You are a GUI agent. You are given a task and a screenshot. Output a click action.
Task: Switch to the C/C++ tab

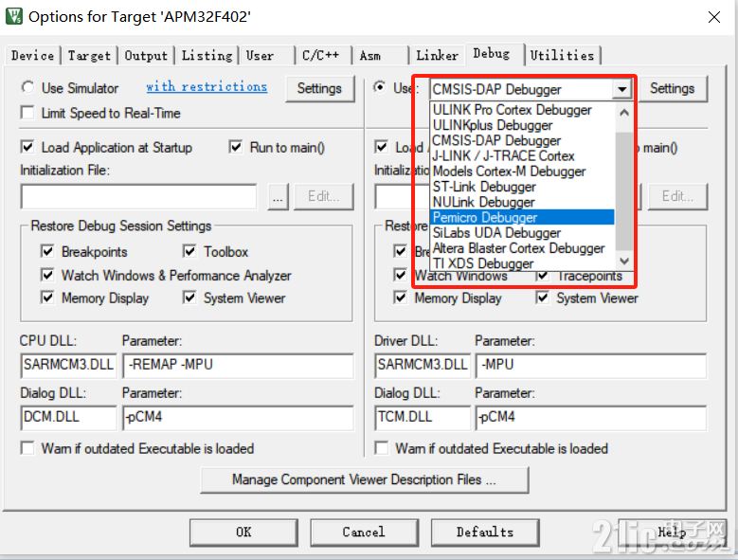pyautogui.click(x=323, y=56)
